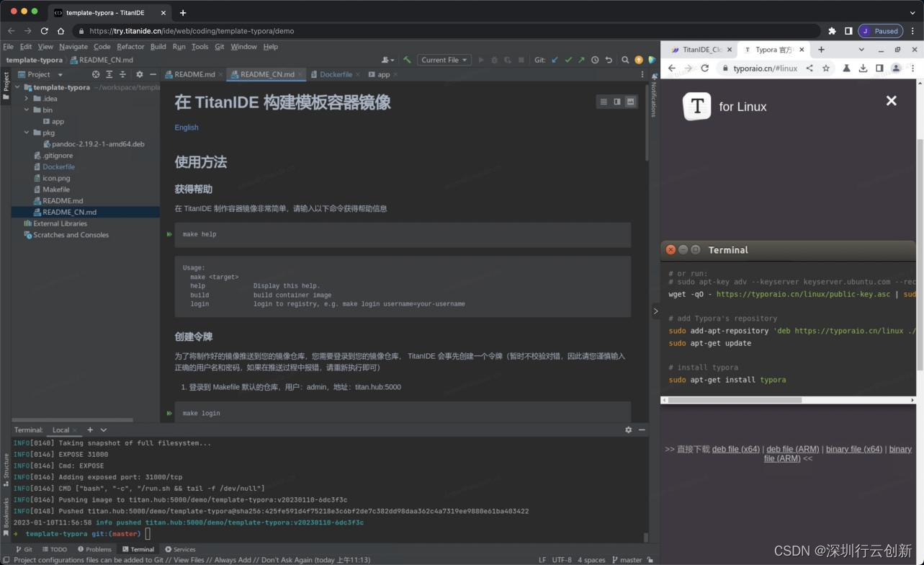The width and height of the screenshot is (924, 565).
Task: Open editor tabs more-options kebab icon
Action: [642, 74]
